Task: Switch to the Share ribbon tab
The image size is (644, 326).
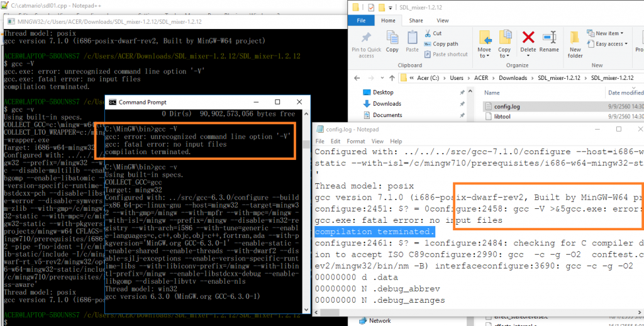Action: [x=416, y=21]
